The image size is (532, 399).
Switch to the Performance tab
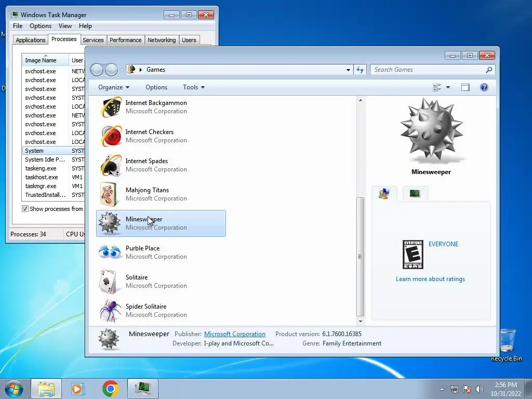click(x=125, y=40)
